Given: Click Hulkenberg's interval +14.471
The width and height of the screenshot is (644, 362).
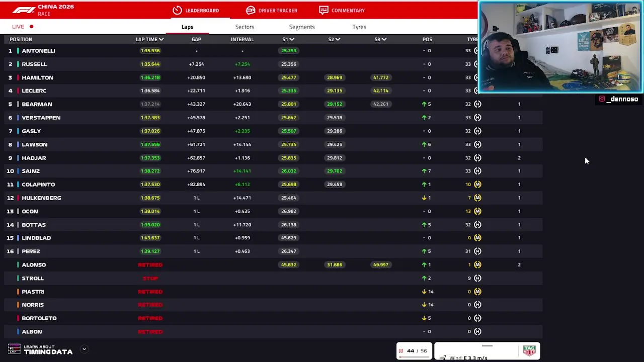Looking at the screenshot, I should (x=242, y=198).
